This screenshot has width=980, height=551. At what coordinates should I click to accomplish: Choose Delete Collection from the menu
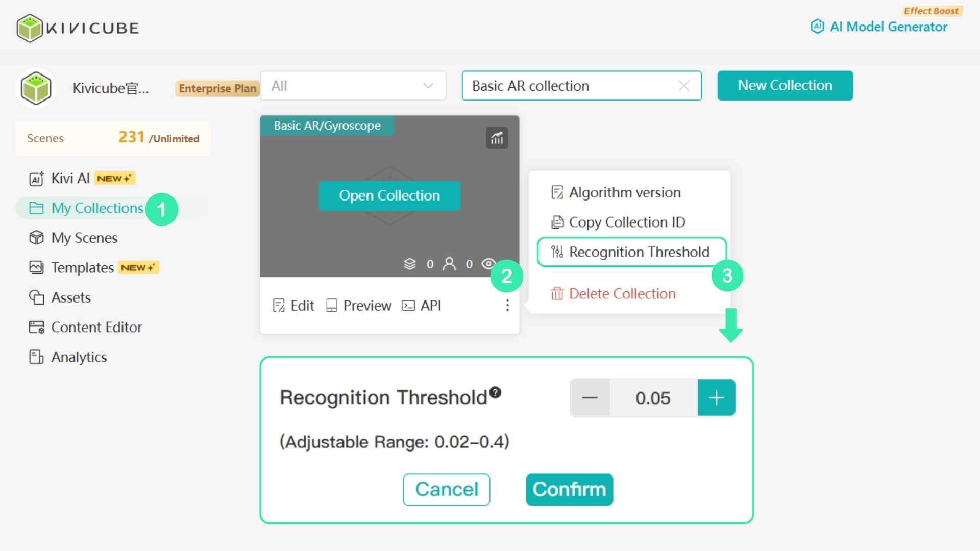(x=612, y=294)
